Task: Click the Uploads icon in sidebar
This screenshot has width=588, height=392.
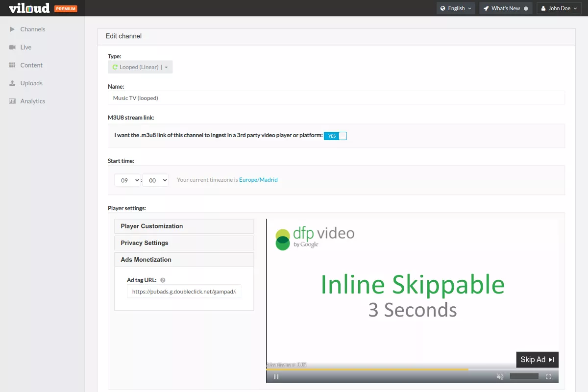Action: coord(12,83)
